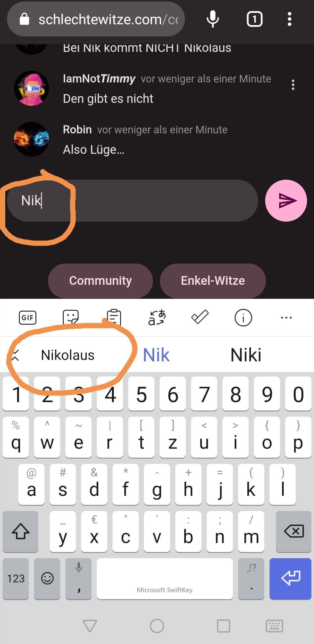
Task: Switch to the 123 symbols layout
Action: pos(16,579)
